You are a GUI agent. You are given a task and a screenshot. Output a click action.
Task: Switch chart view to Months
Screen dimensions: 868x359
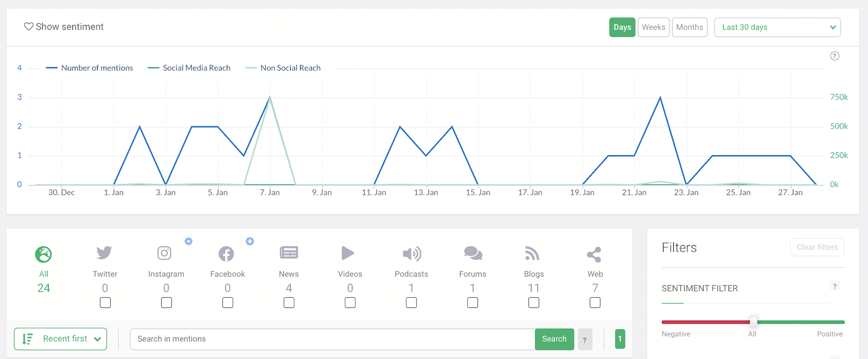(x=690, y=27)
